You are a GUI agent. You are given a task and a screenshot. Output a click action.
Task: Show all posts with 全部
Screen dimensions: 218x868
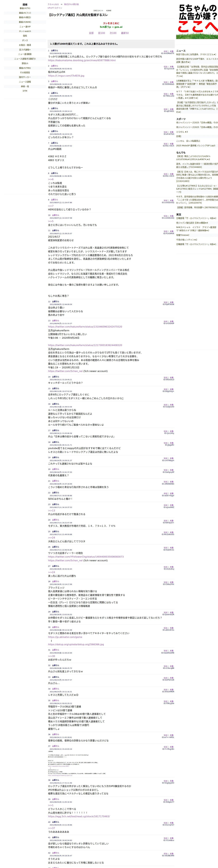(x=91, y=33)
